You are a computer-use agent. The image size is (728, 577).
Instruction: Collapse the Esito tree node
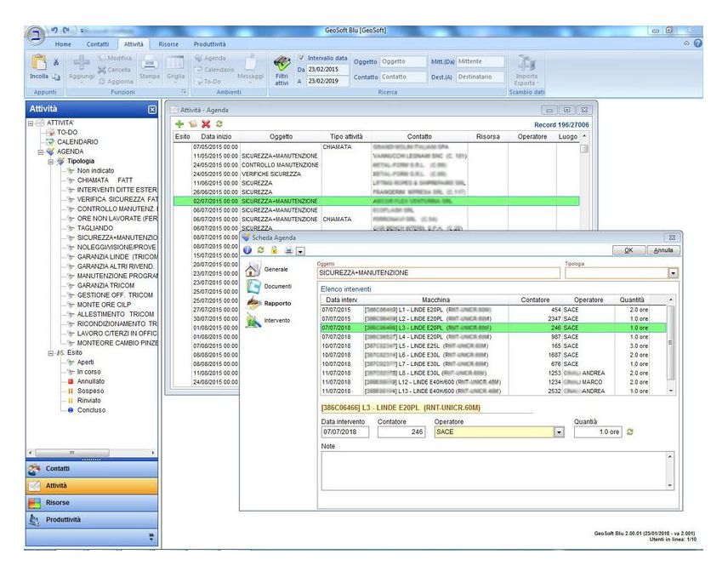(x=51, y=353)
